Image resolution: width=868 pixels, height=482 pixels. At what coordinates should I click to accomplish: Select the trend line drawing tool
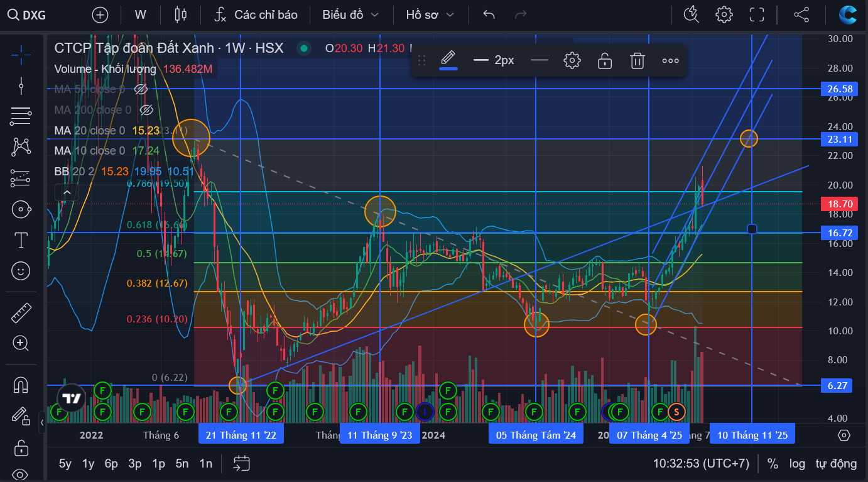tap(21, 85)
